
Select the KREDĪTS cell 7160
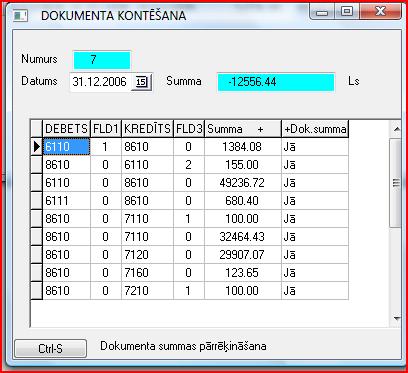point(147,273)
